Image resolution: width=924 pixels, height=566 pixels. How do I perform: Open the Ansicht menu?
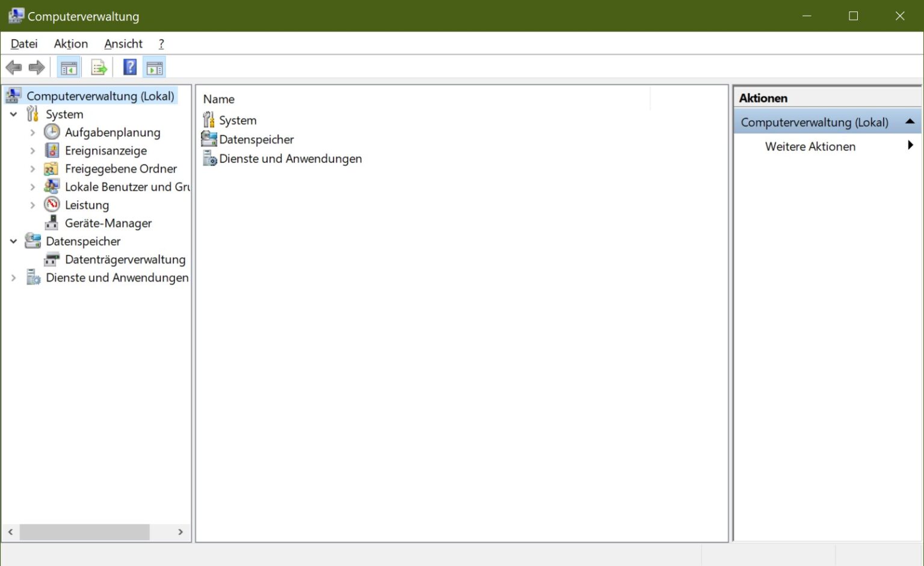(x=123, y=43)
